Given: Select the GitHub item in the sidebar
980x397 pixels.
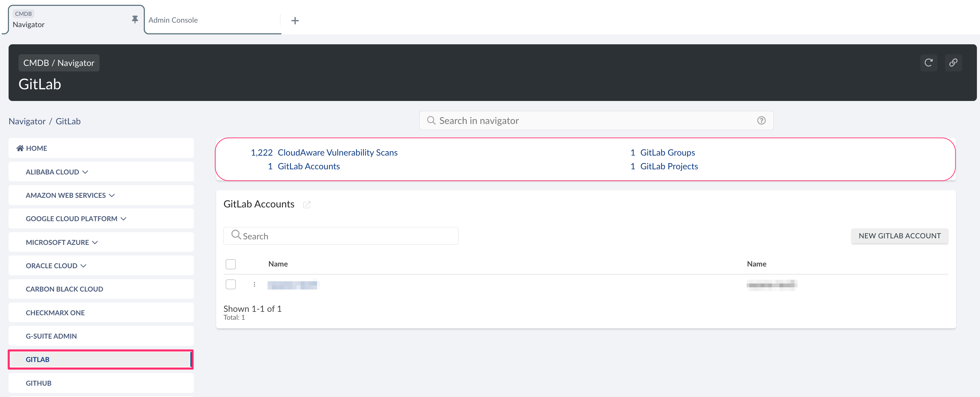Looking at the screenshot, I should coord(38,383).
